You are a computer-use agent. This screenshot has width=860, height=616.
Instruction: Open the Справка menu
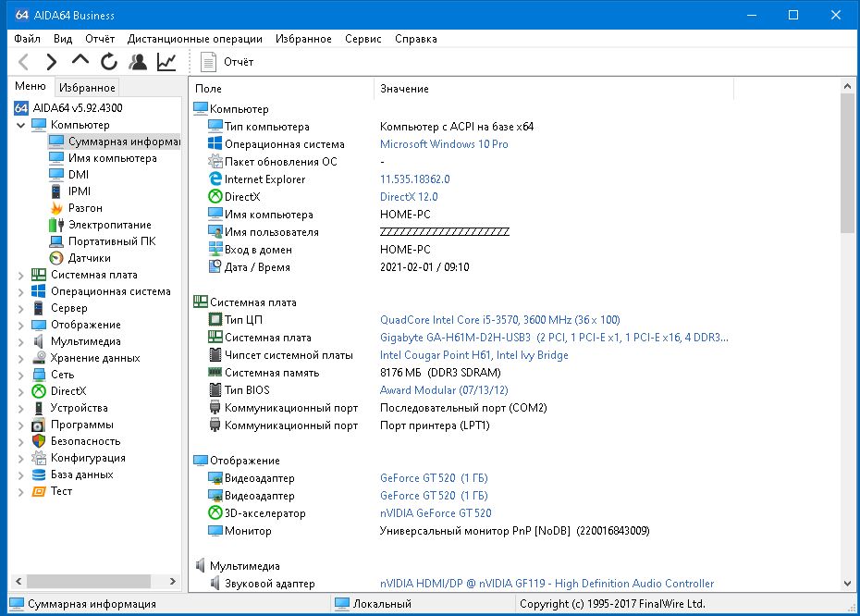[416, 39]
